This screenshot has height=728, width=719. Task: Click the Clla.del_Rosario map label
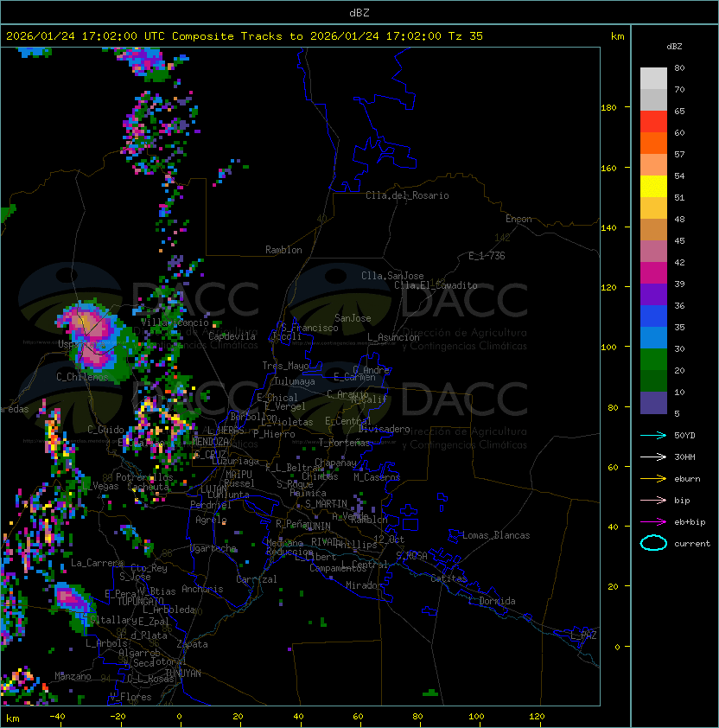coord(407,195)
